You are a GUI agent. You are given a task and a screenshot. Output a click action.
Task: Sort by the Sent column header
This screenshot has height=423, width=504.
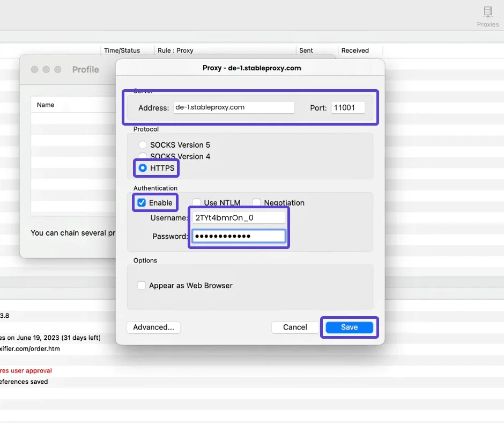306,50
